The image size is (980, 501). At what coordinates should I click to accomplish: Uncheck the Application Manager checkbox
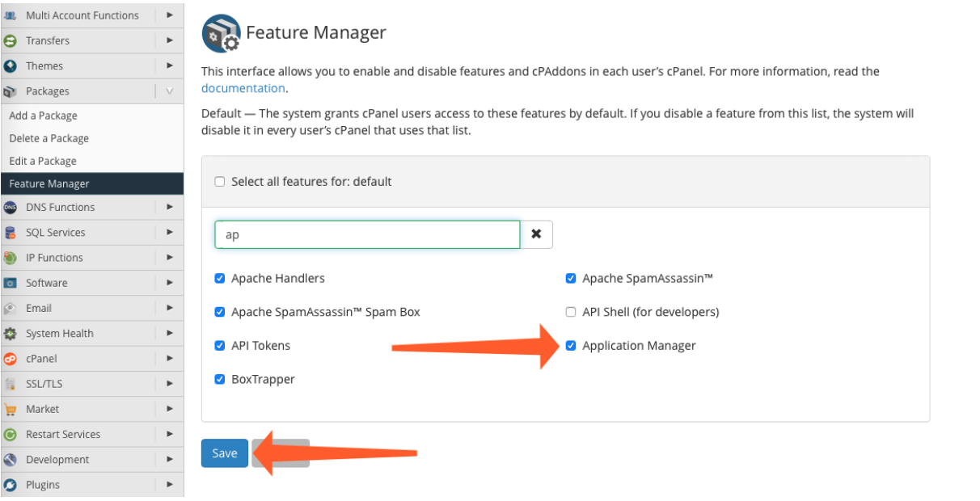pos(571,346)
